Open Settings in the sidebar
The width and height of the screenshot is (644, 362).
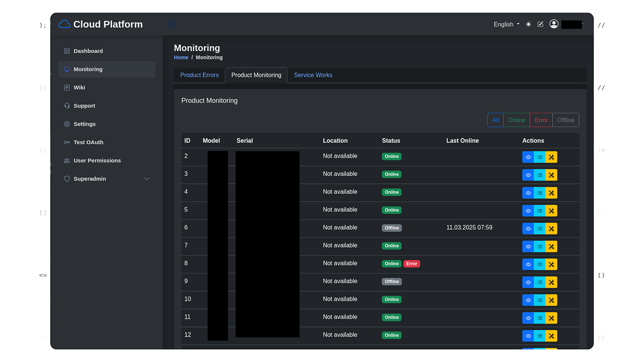pos(107,124)
